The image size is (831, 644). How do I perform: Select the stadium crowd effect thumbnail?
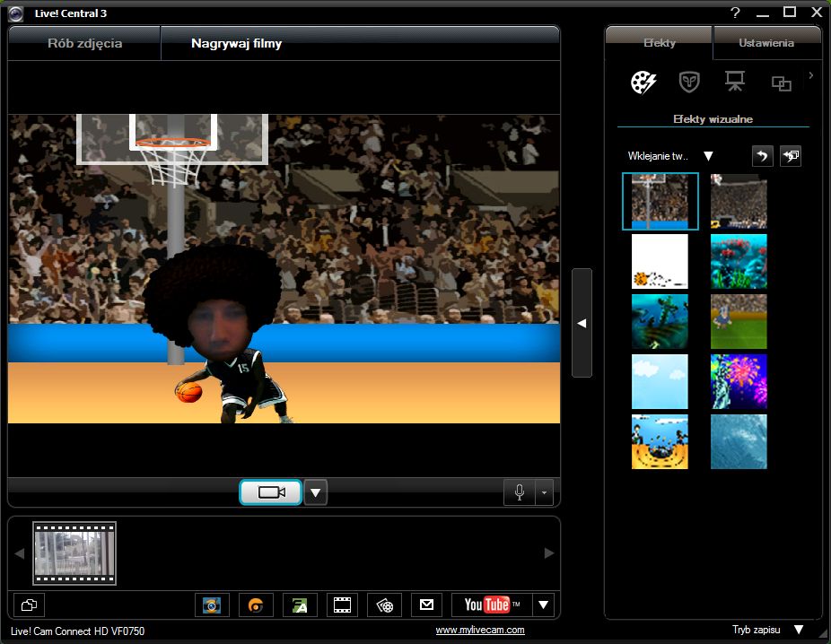[x=739, y=201]
